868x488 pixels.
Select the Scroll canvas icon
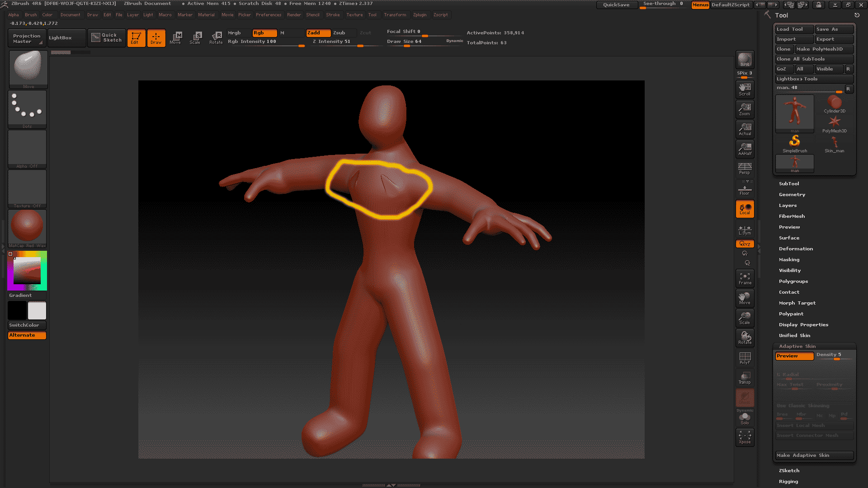point(745,89)
